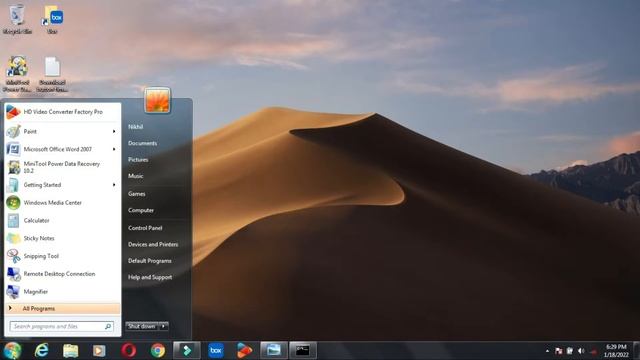Click the Search programs and files box

62,327
